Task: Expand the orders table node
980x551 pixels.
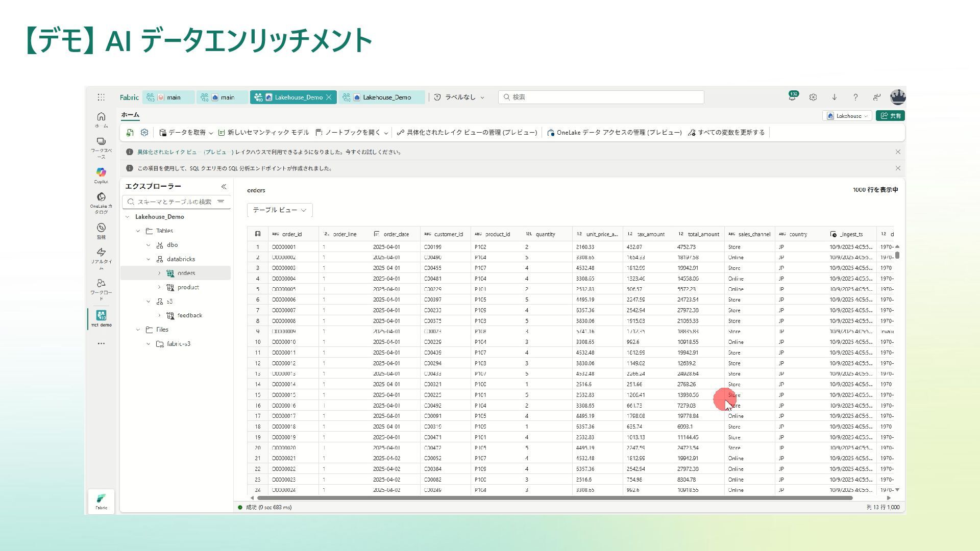Action: [159, 273]
